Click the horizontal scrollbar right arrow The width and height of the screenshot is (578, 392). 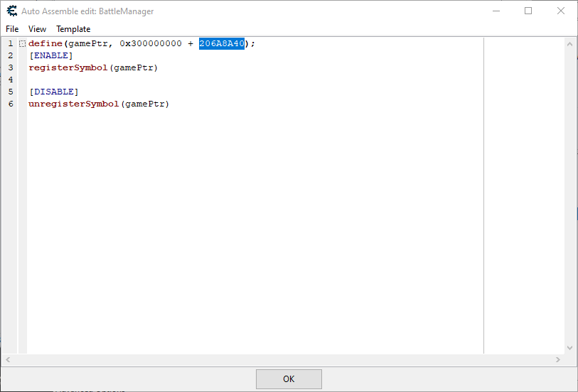click(x=557, y=359)
